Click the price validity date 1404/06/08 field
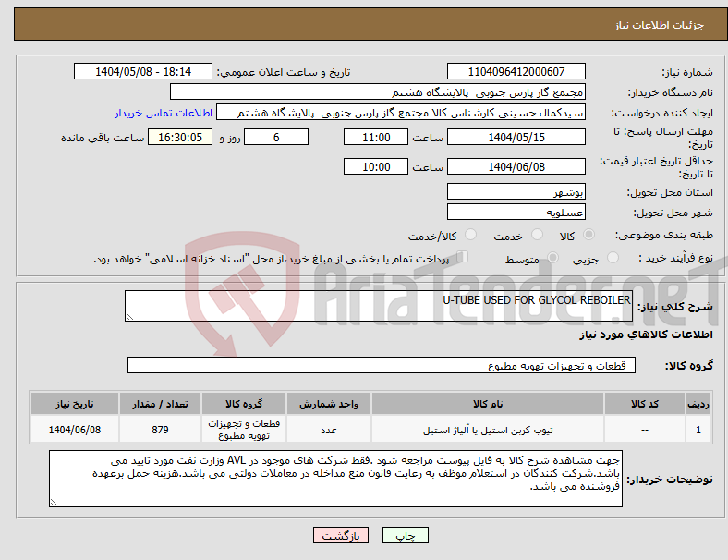 pos(516,166)
